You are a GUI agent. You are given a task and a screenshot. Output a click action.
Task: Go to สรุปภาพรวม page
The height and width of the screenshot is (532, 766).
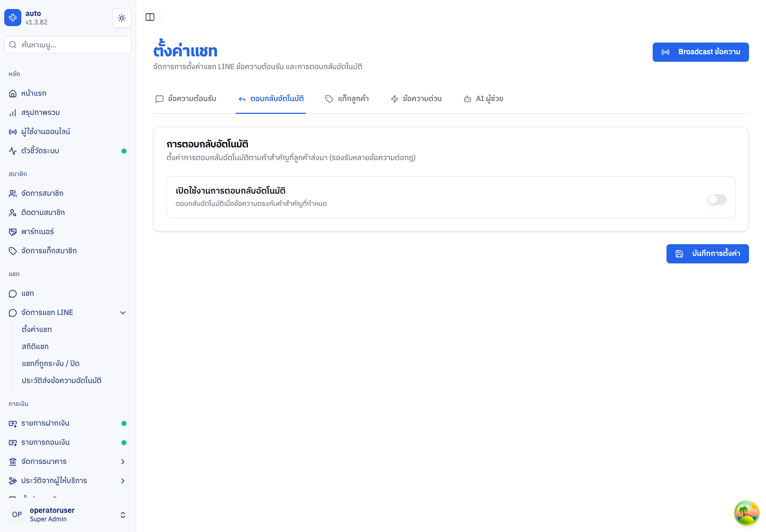(68, 113)
